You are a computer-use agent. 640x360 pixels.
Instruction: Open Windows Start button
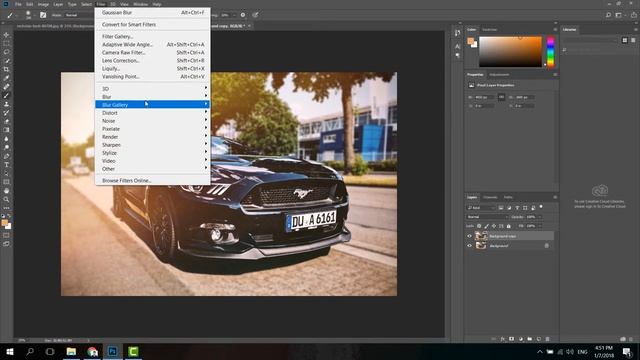[9, 351]
